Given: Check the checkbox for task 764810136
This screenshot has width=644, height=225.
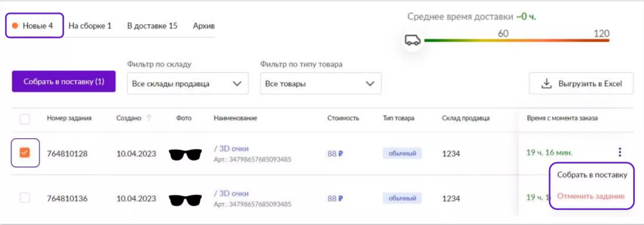Looking at the screenshot, I should [25, 198].
